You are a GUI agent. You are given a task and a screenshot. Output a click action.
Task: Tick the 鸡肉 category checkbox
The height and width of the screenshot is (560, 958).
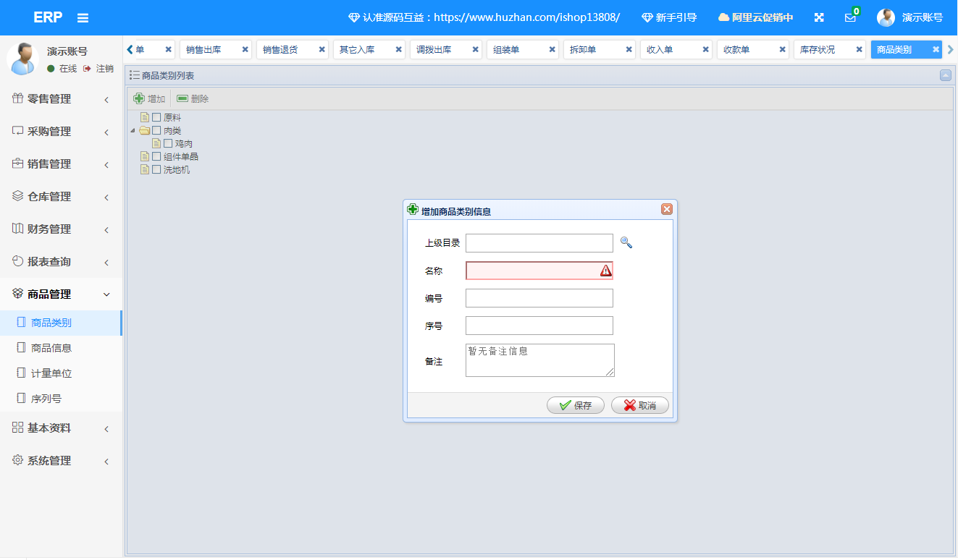[x=168, y=143]
